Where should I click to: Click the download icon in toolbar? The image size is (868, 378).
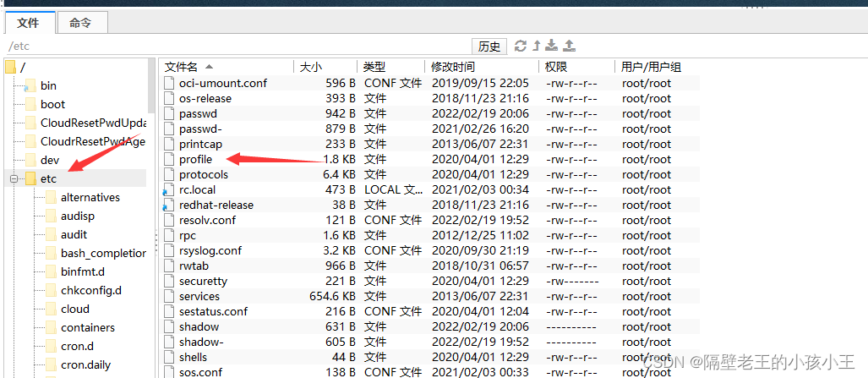pyautogui.click(x=551, y=46)
